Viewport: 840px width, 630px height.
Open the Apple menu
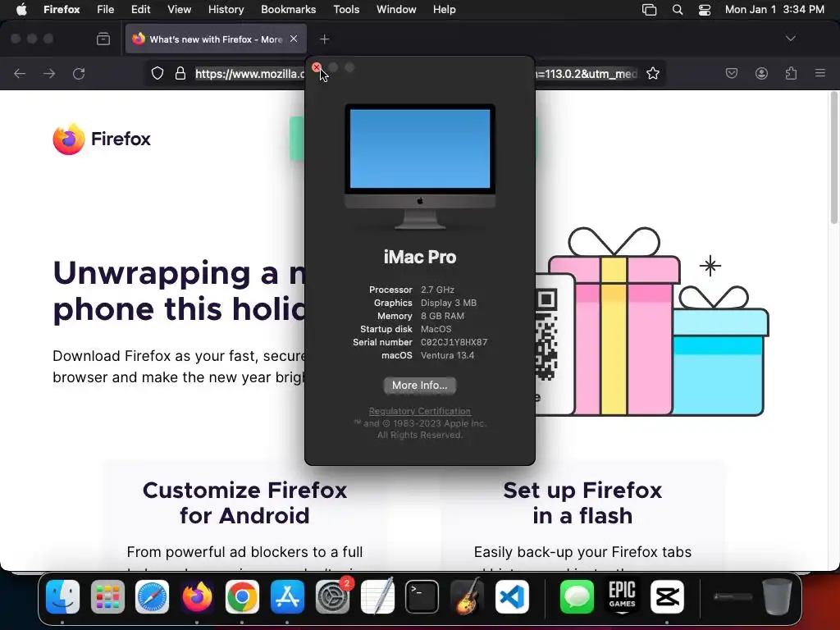tap(21, 10)
